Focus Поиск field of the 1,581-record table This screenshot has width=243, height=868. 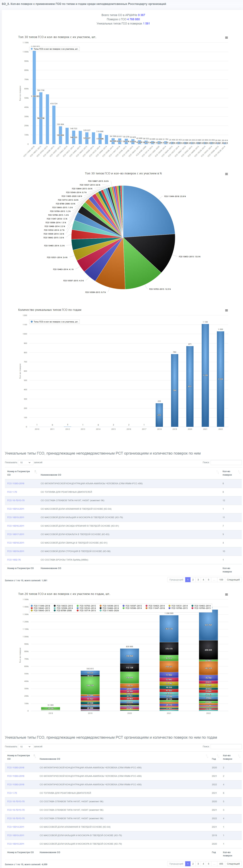(x=226, y=463)
